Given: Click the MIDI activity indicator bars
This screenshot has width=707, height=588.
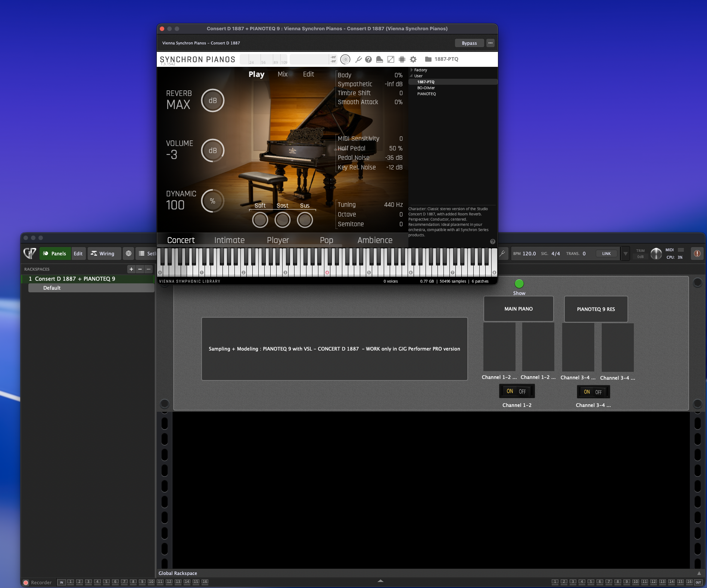Looking at the screenshot, I should [x=681, y=250].
